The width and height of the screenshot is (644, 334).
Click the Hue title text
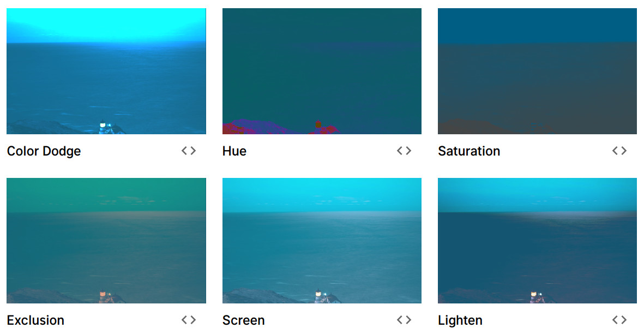(234, 151)
